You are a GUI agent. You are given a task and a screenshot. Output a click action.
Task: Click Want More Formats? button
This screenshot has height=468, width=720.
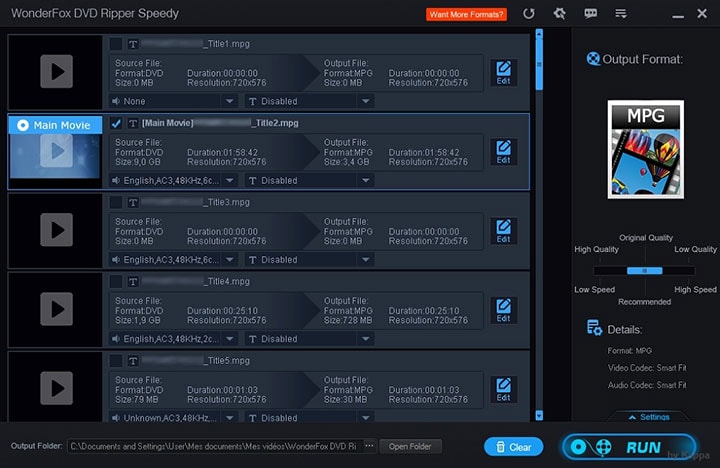point(467,14)
